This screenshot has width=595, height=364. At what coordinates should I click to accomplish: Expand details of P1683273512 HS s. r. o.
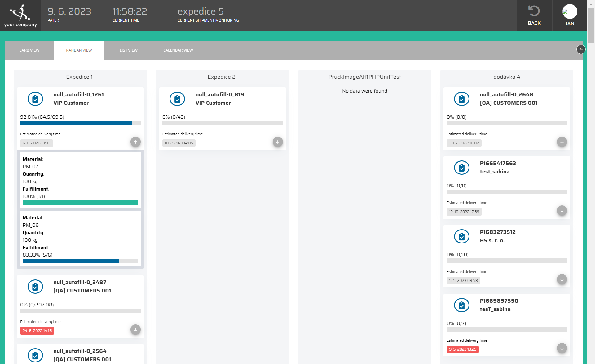pyautogui.click(x=562, y=279)
